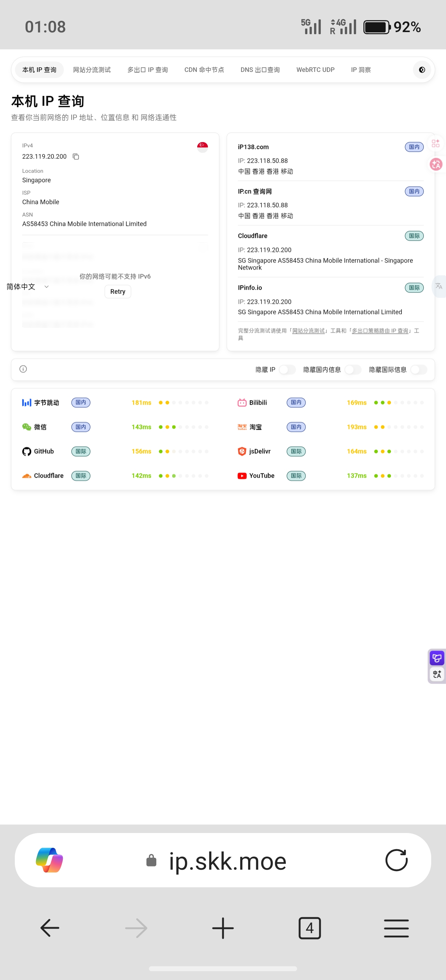Viewport: 446px width, 980px height.
Task: Click the 本机 IP 查询 page heading
Action: point(48,101)
